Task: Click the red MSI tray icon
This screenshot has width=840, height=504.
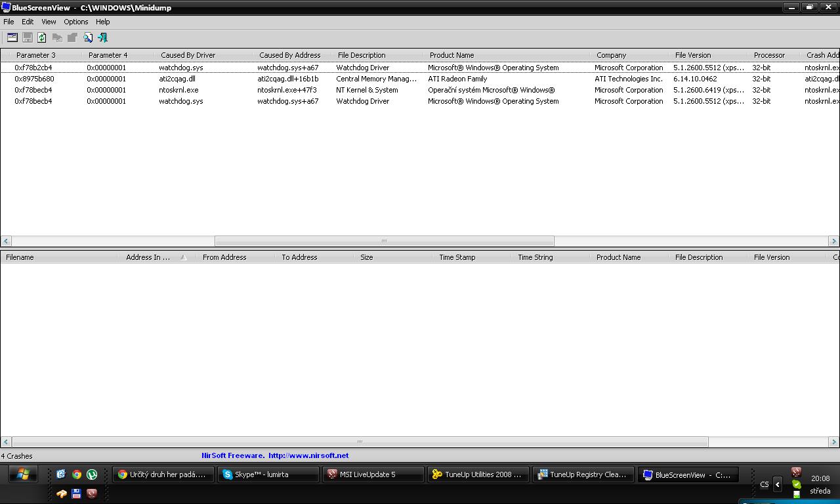Action: [796, 472]
